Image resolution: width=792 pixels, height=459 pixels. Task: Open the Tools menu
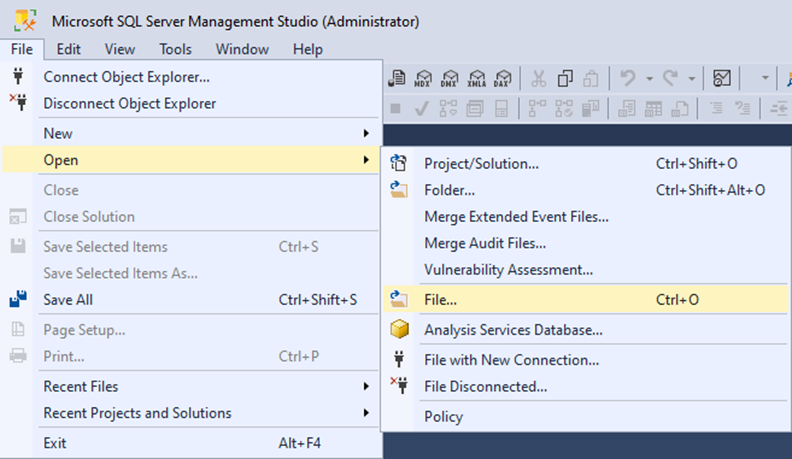tap(175, 49)
